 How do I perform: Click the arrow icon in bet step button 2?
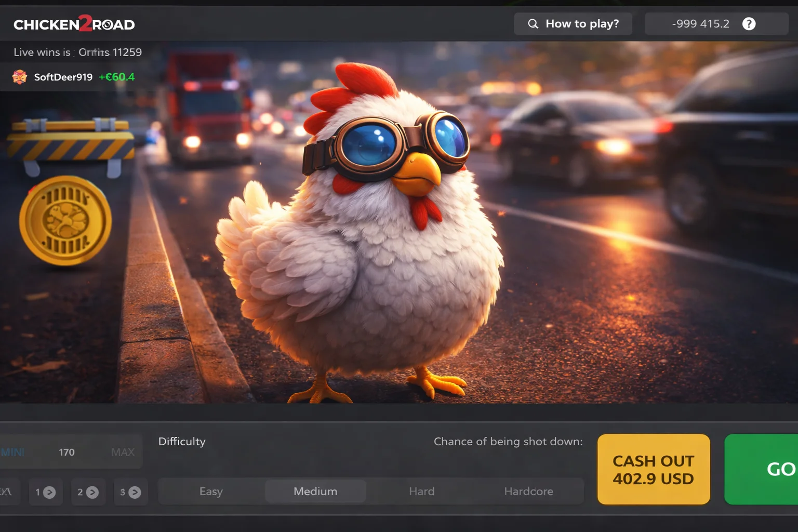click(x=94, y=491)
